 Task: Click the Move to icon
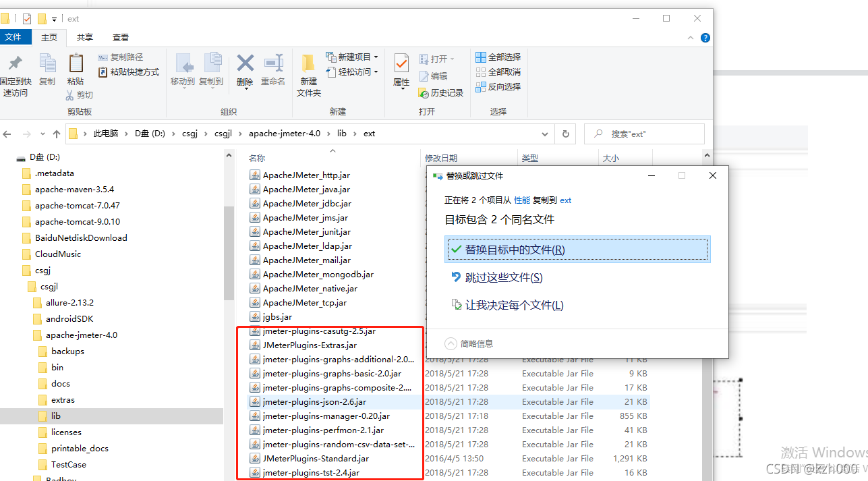pos(183,63)
